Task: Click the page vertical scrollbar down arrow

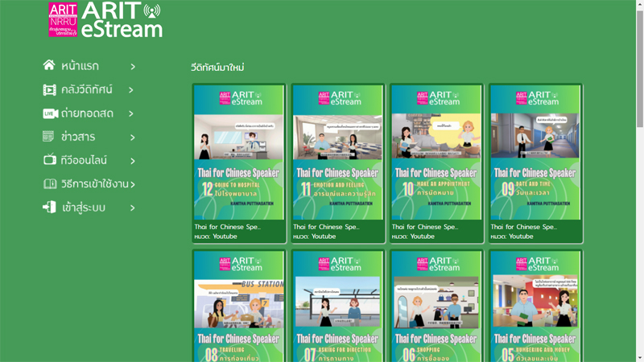Action: [639, 356]
